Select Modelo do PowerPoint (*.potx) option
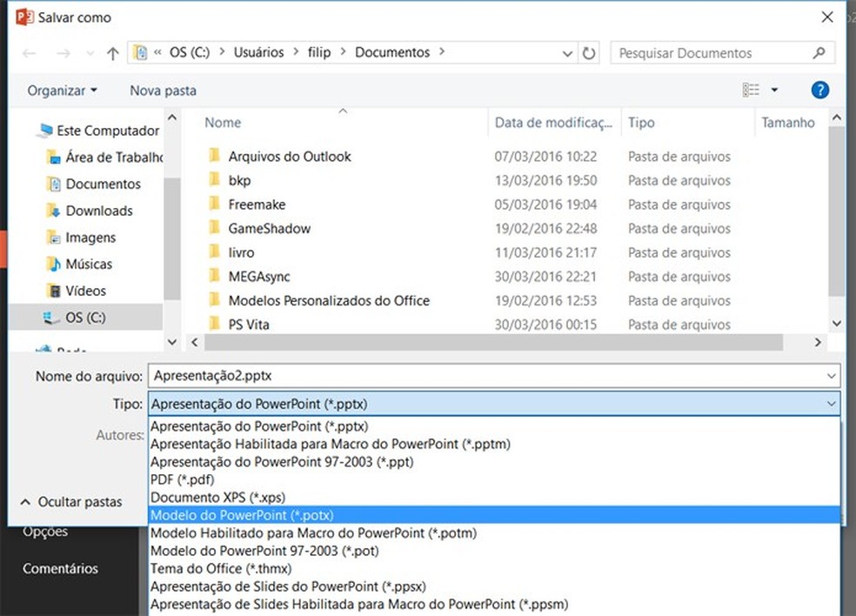 click(x=242, y=515)
